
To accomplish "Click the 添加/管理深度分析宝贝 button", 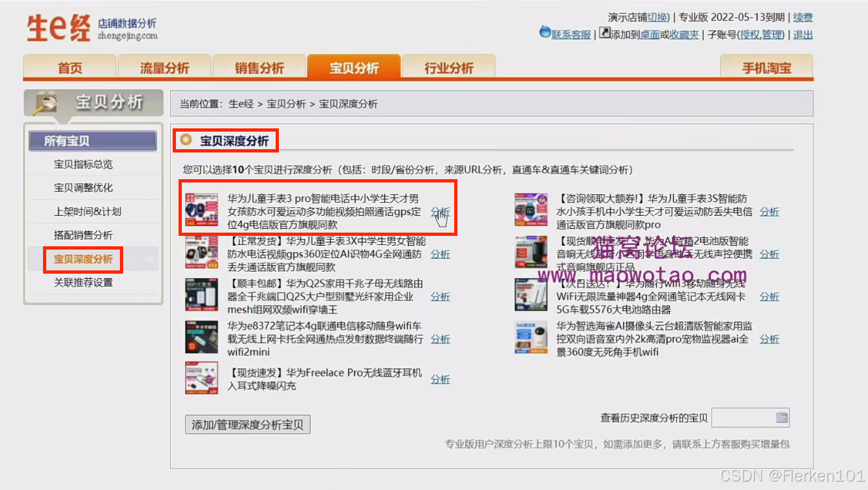I will 248,425.
